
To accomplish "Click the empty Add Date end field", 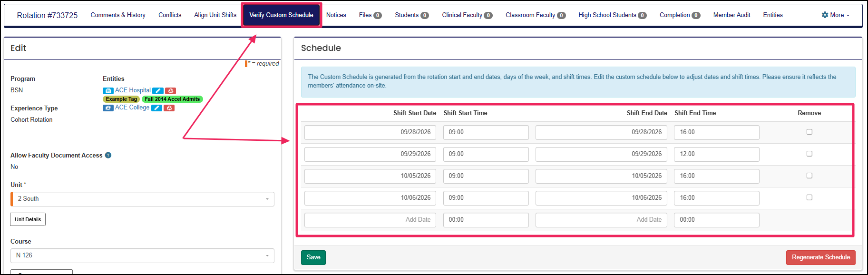I will pyautogui.click(x=601, y=220).
